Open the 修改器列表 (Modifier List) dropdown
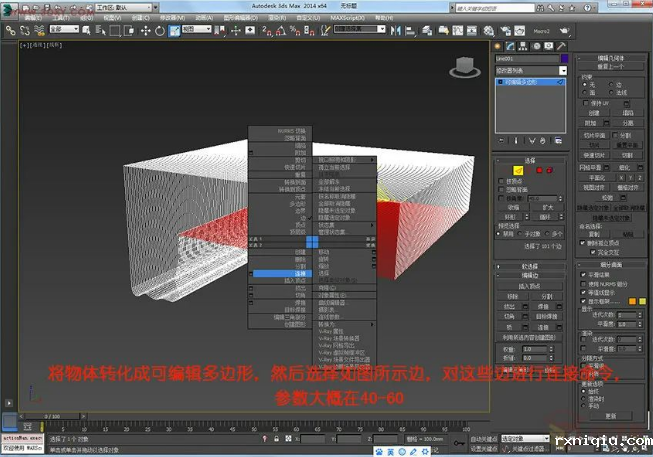Viewport: 653px width, 457px height. coord(531,70)
